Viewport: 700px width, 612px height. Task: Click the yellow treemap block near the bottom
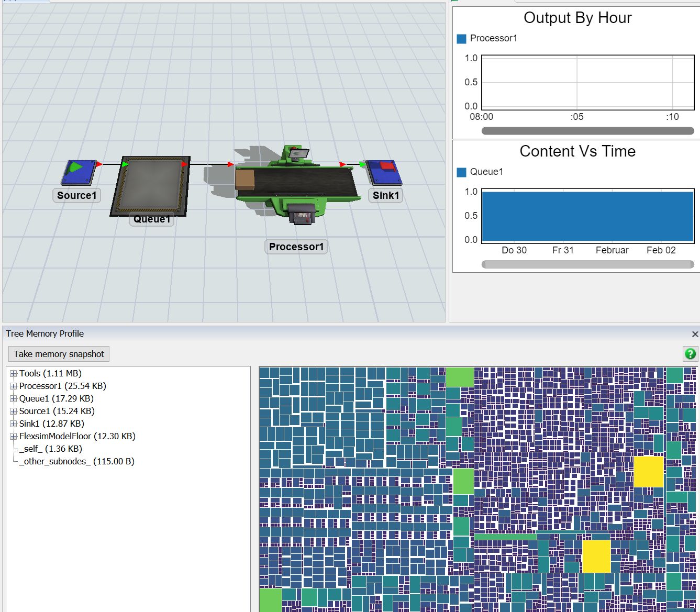pyautogui.click(x=596, y=556)
